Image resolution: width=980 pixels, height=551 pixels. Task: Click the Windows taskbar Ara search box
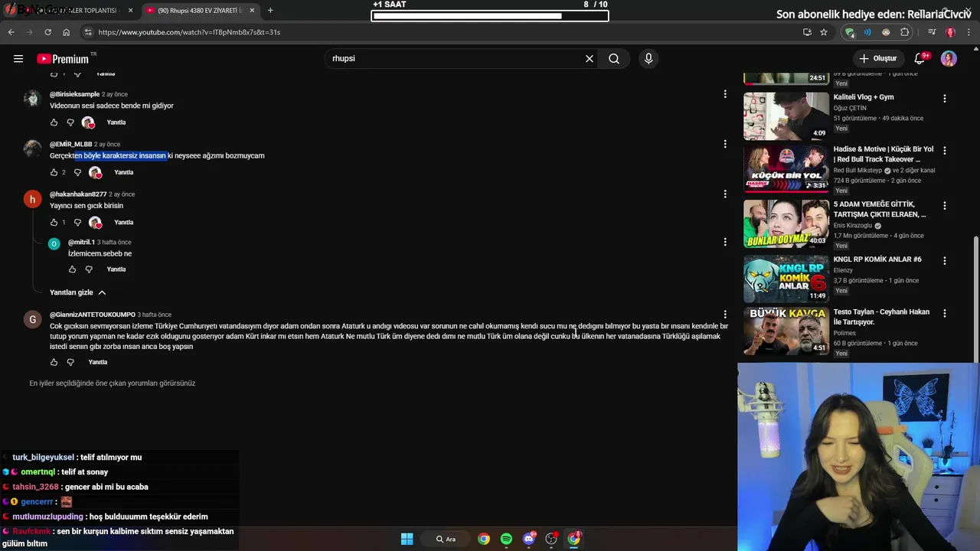446,539
